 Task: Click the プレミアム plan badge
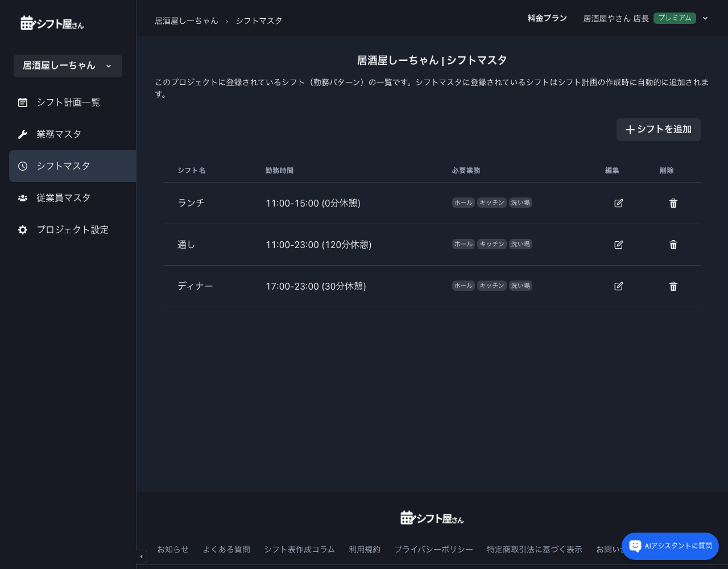point(675,18)
